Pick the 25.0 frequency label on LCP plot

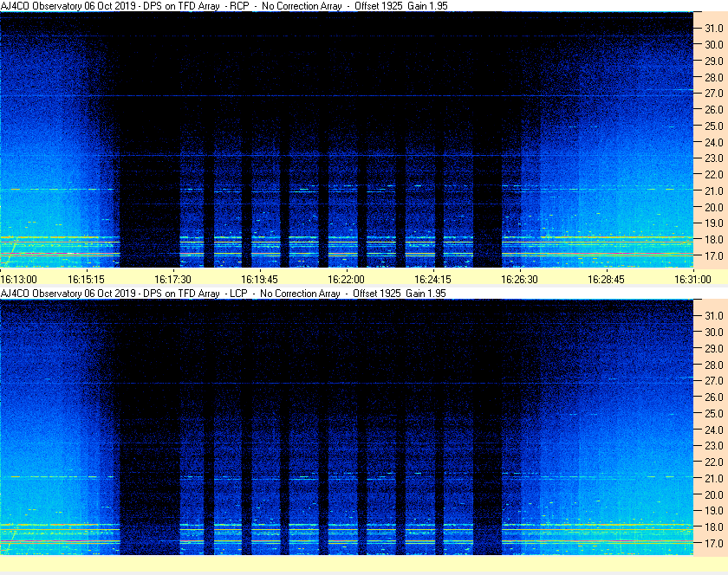[714, 413]
